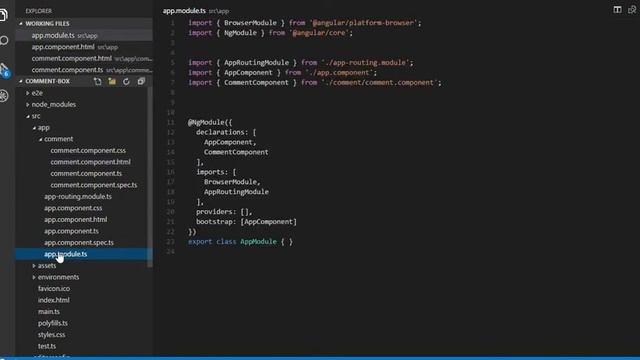The width and height of the screenshot is (640, 360).
Task: Open the Search view in activity bar
Action: pos(4,40)
